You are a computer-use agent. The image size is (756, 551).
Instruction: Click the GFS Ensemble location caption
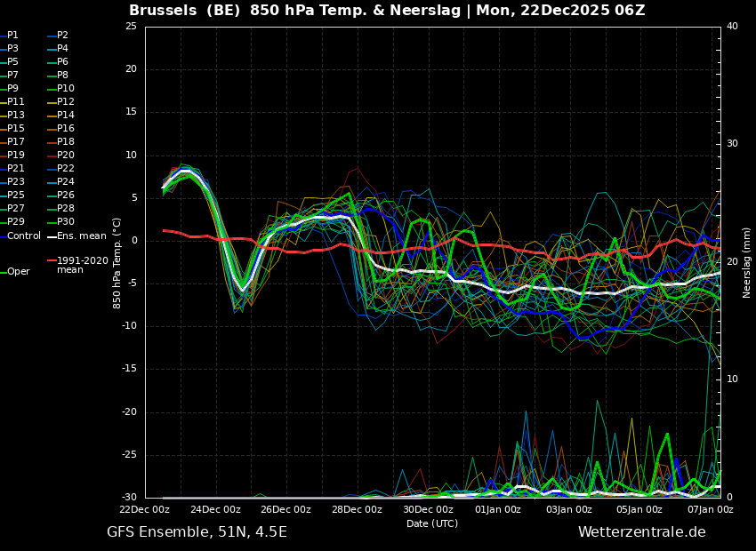[197, 532]
